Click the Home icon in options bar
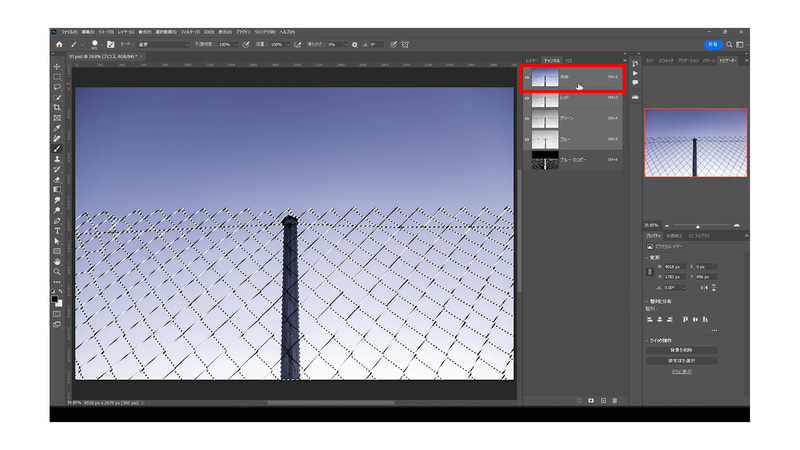 59,44
